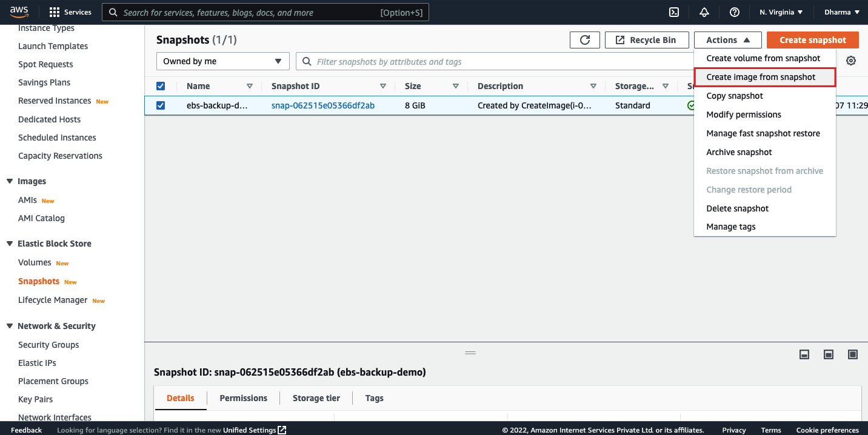The height and width of the screenshot is (435, 868).
Task: Launch the CloudShell terminal icon
Action: coord(673,12)
